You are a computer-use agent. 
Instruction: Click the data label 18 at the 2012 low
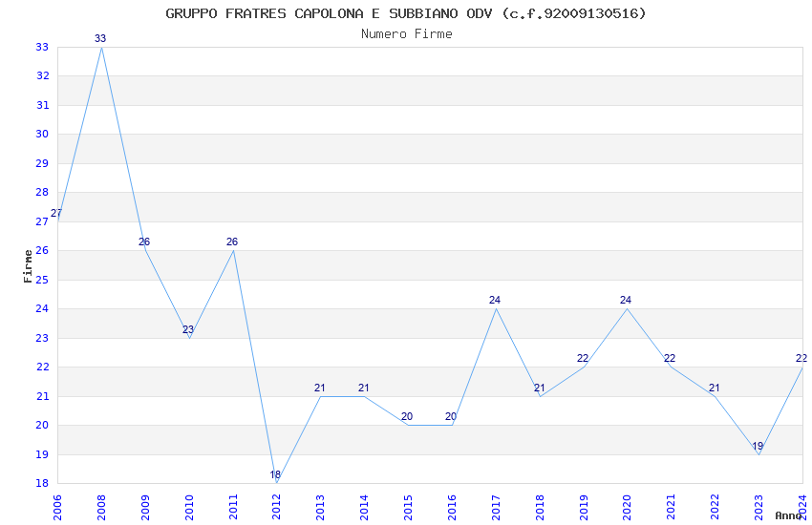pos(275,474)
